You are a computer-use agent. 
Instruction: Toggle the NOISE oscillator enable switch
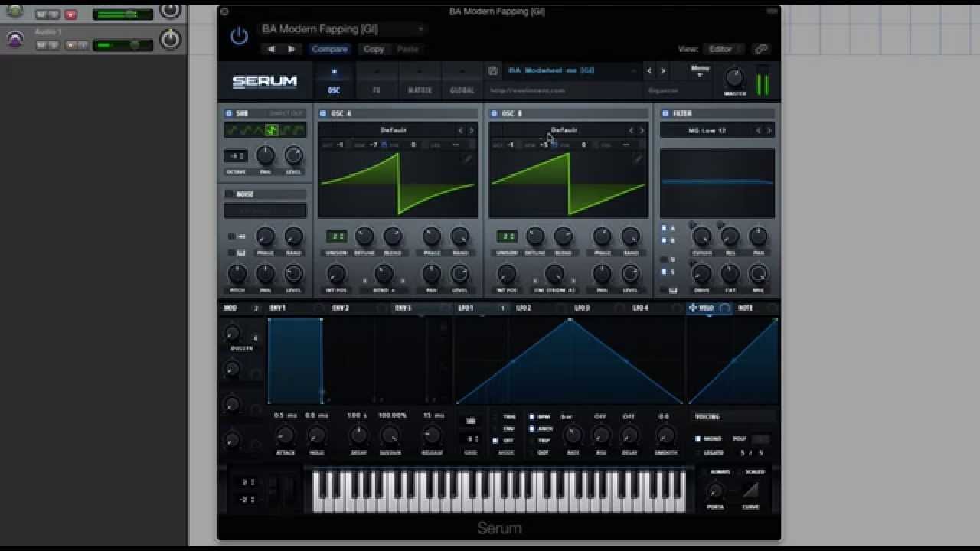[x=228, y=194]
